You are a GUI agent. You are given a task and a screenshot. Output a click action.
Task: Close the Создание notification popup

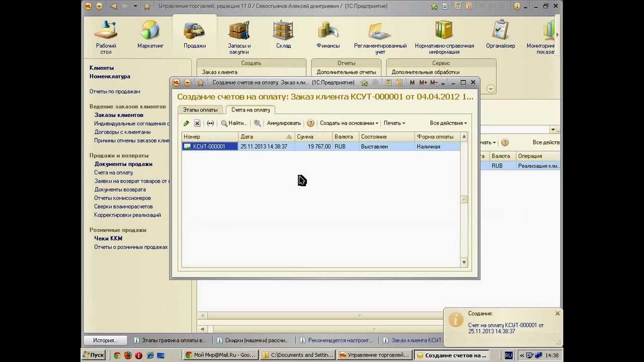click(x=557, y=313)
